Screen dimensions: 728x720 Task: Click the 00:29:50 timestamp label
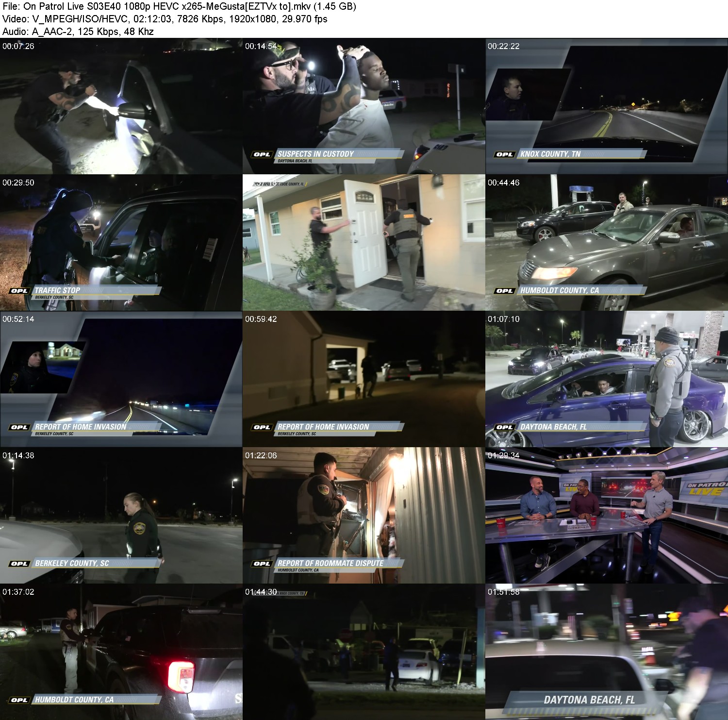tap(18, 183)
